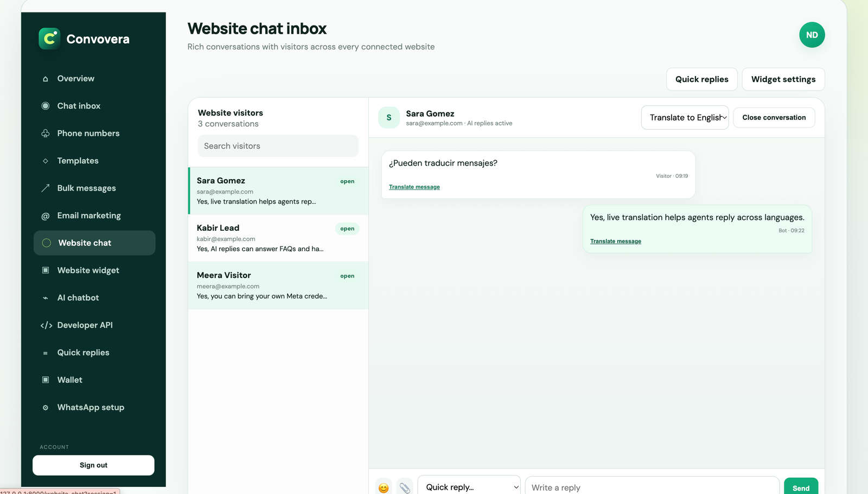
Task: Focus the Search visitors field
Action: point(278,146)
